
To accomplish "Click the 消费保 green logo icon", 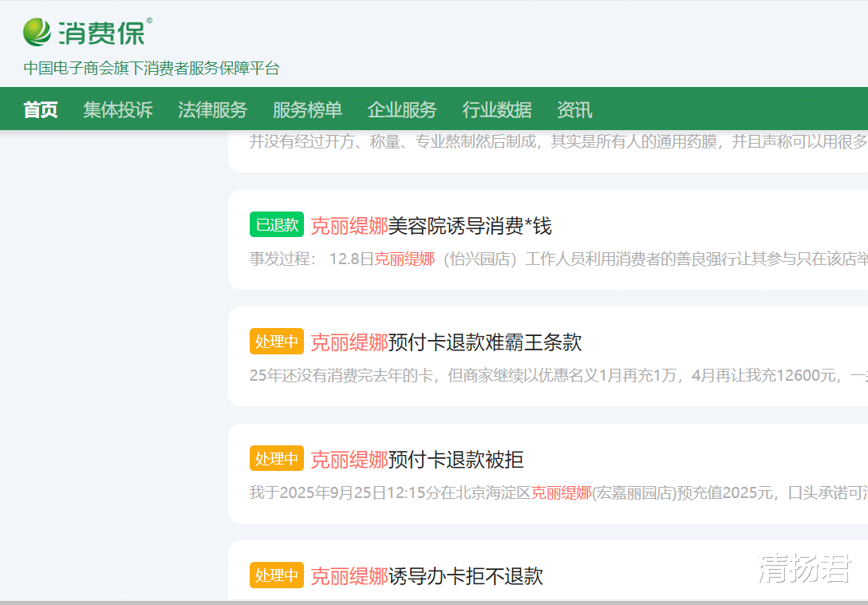I will pos(37,32).
